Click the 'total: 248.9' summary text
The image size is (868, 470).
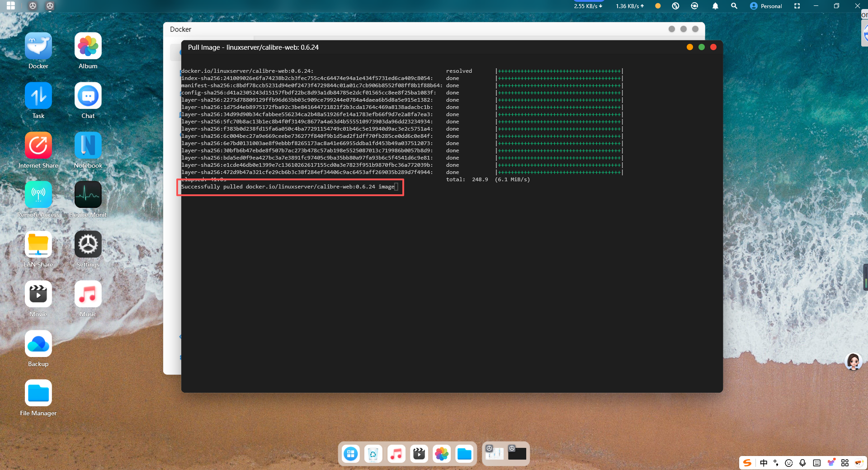467,179
